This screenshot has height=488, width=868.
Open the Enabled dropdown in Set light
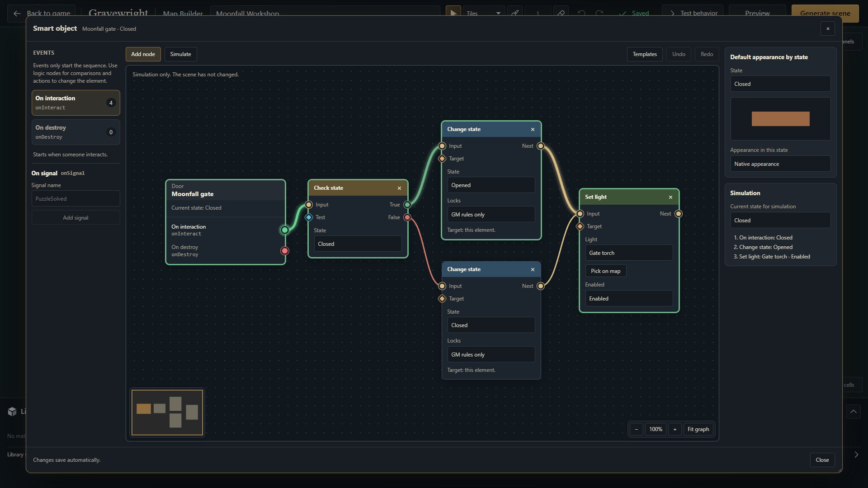tap(629, 299)
